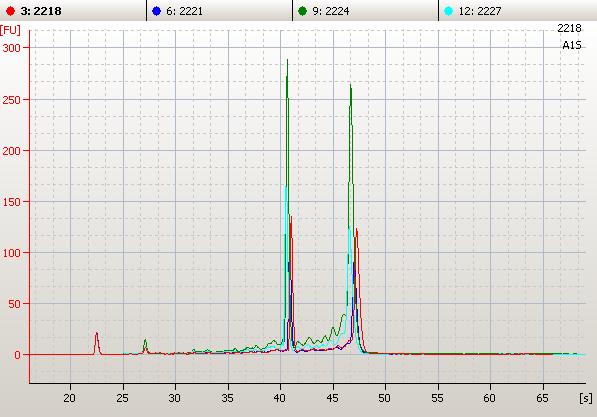Image resolution: width=597 pixels, height=417 pixels.
Task: Click the tall green peak near 47 seconds
Action: coord(351,86)
